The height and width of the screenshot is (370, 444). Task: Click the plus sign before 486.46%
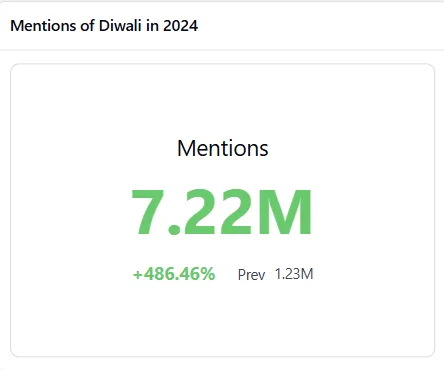138,275
